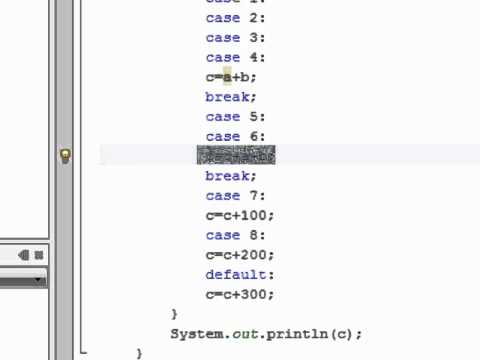The height and width of the screenshot is (360, 480).
Task: Click the highlighted selected code line
Action: (x=236, y=155)
